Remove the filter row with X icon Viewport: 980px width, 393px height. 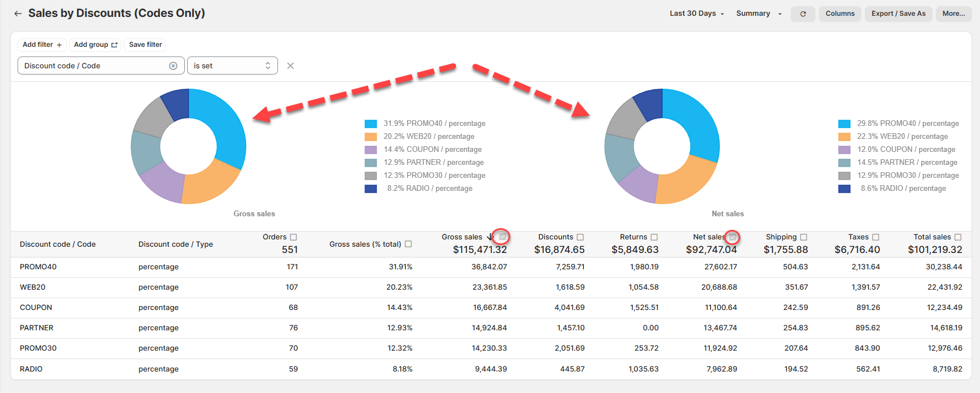290,66
